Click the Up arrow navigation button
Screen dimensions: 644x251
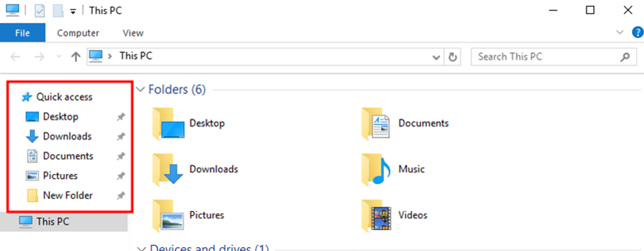(x=76, y=57)
